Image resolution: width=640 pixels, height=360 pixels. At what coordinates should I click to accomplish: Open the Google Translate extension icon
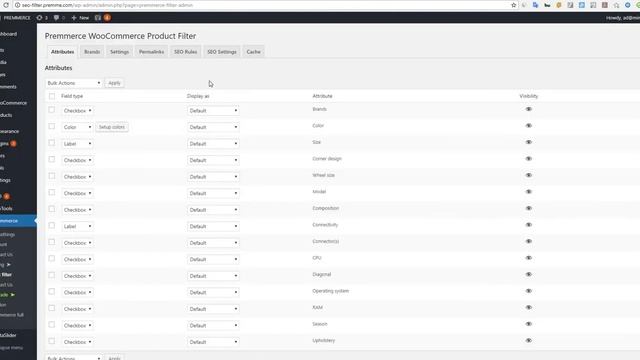[536, 5]
